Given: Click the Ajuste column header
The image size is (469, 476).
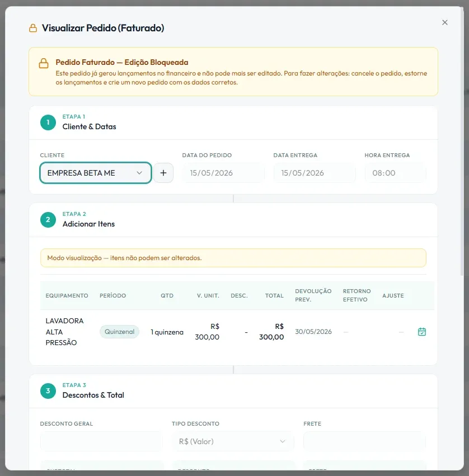Looking at the screenshot, I should click(x=393, y=296).
